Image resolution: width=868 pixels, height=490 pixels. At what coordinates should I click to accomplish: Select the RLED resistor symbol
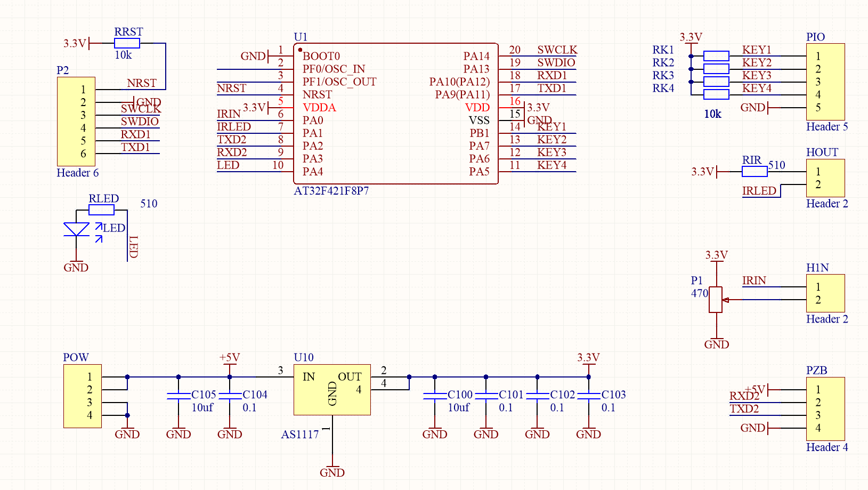pyautogui.click(x=101, y=210)
